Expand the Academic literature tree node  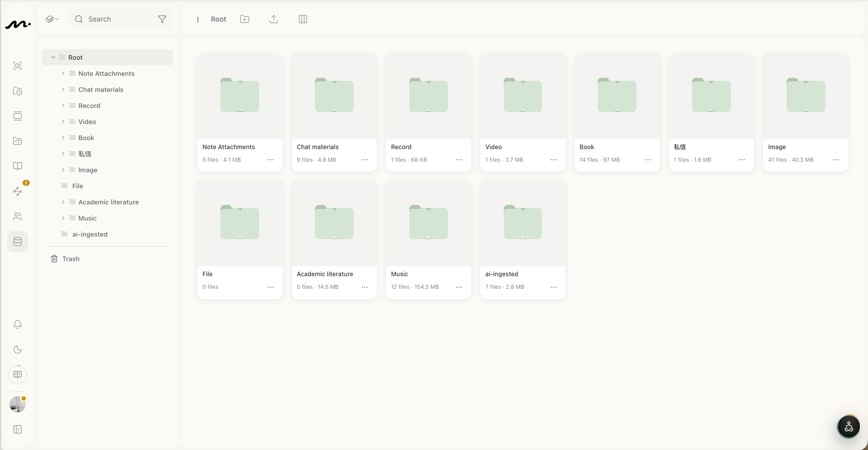tap(63, 202)
